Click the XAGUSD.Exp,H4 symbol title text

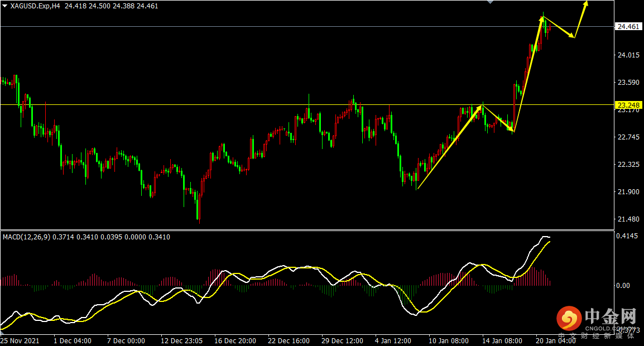pyautogui.click(x=35, y=6)
